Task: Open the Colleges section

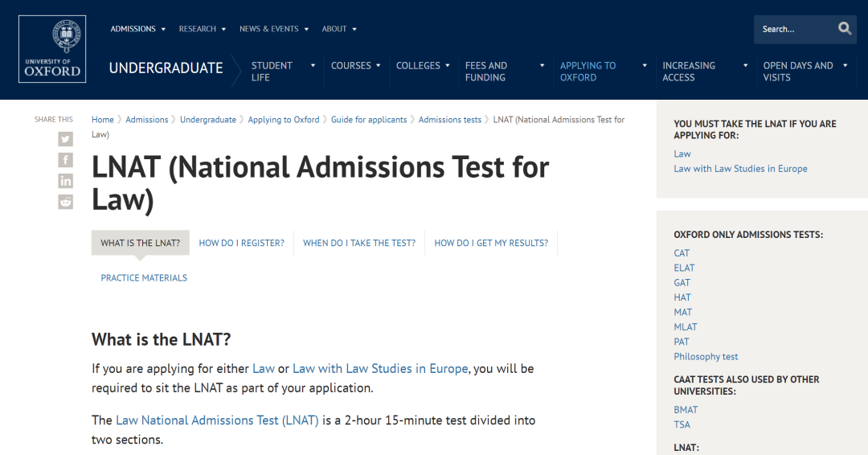Action: click(418, 65)
